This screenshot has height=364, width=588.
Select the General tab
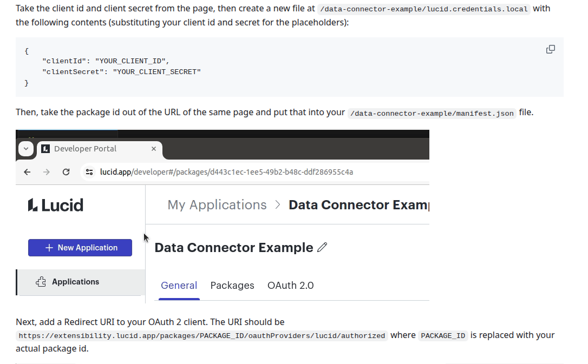[x=179, y=286]
